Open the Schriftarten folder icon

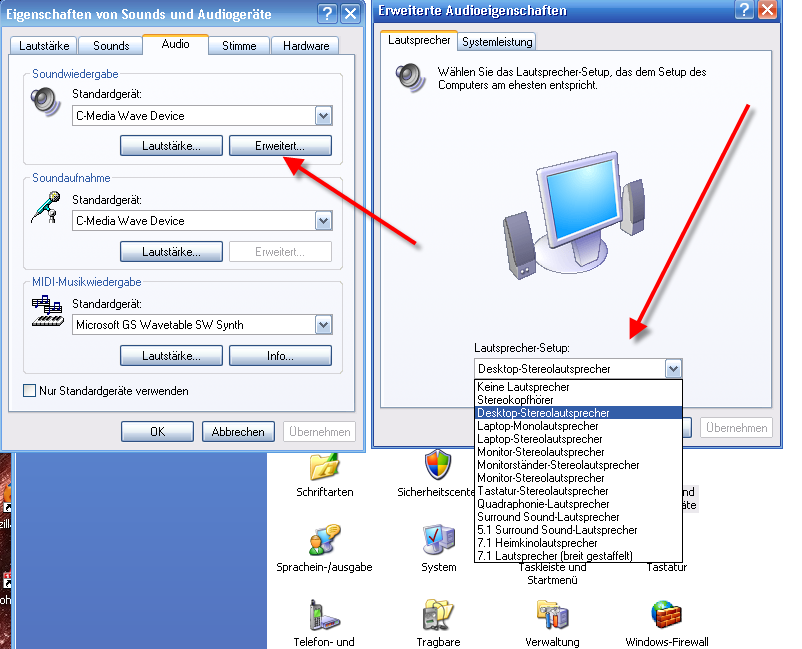pos(324,467)
